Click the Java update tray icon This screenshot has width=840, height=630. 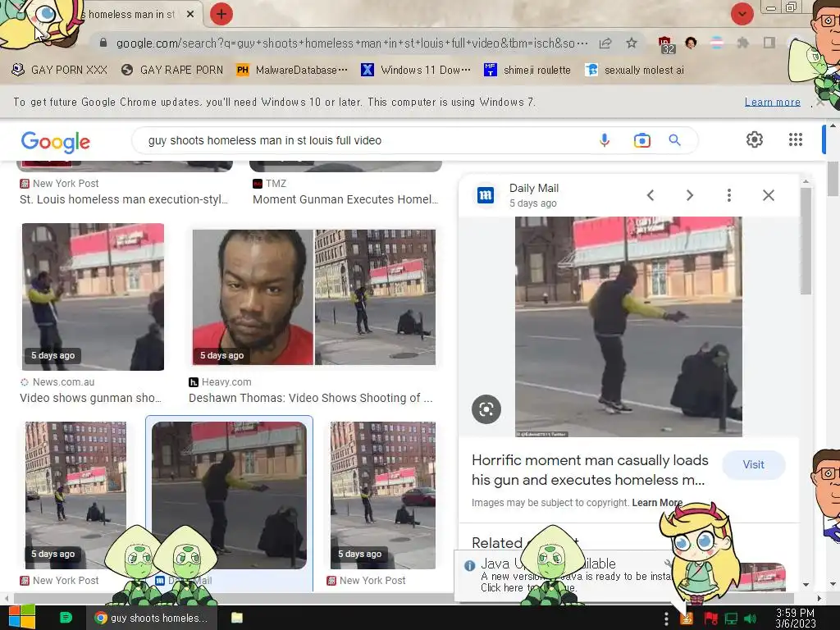click(x=687, y=619)
